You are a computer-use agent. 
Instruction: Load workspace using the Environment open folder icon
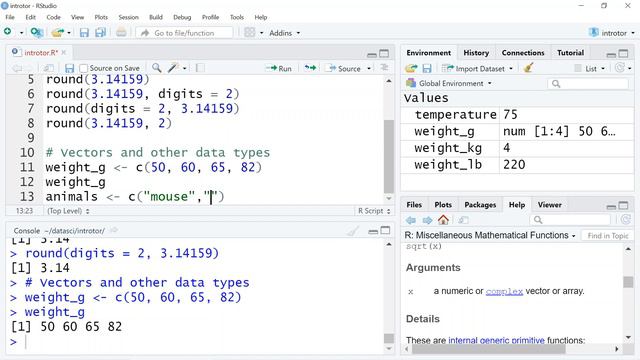[x=411, y=68]
